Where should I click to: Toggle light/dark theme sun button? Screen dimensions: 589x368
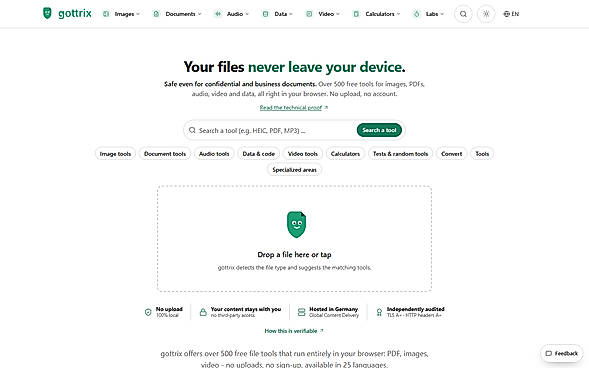pyautogui.click(x=486, y=14)
